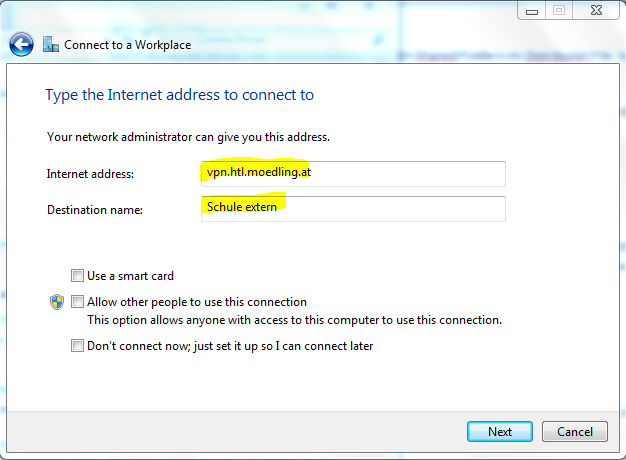Viewport: 626px width, 460px height.
Task: Click the Internet address label
Action: coord(90,174)
